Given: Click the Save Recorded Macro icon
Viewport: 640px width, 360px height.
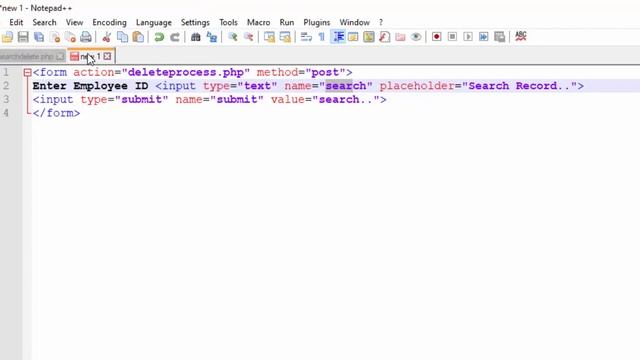Looking at the screenshot, I should 500,37.
